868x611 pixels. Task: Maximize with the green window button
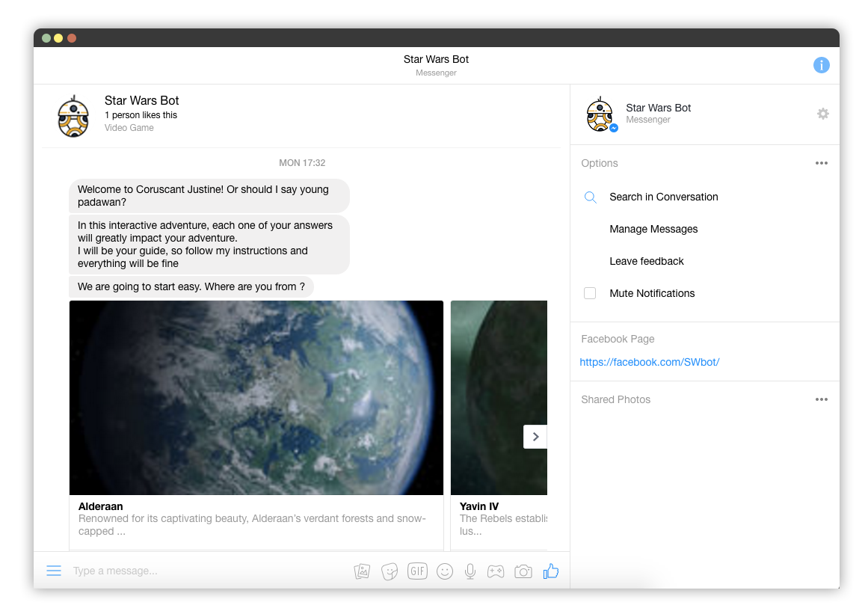coord(46,38)
